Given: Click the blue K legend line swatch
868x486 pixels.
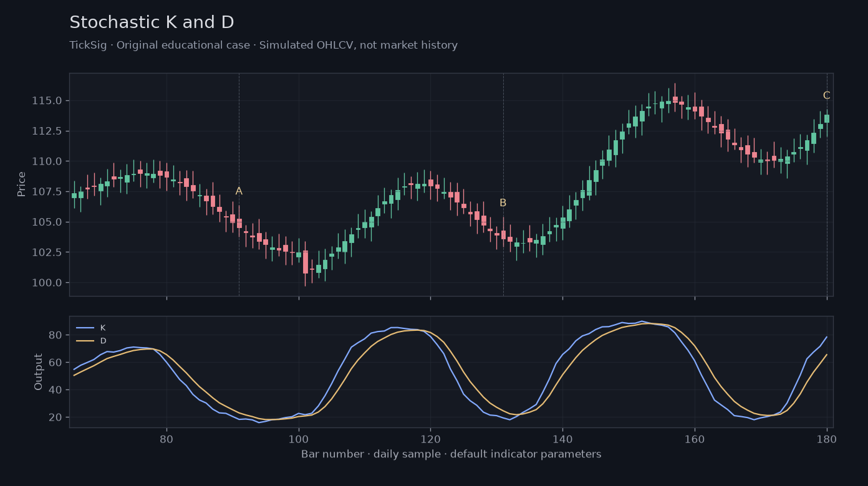Looking at the screenshot, I should (85, 328).
